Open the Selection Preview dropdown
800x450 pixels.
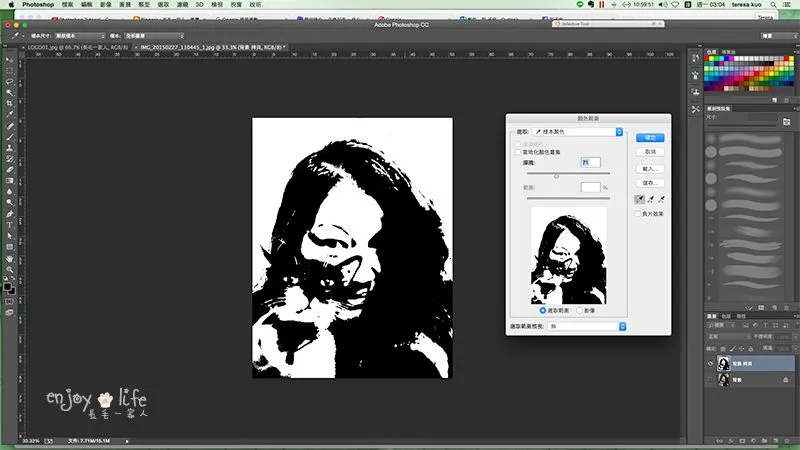[x=587, y=326]
